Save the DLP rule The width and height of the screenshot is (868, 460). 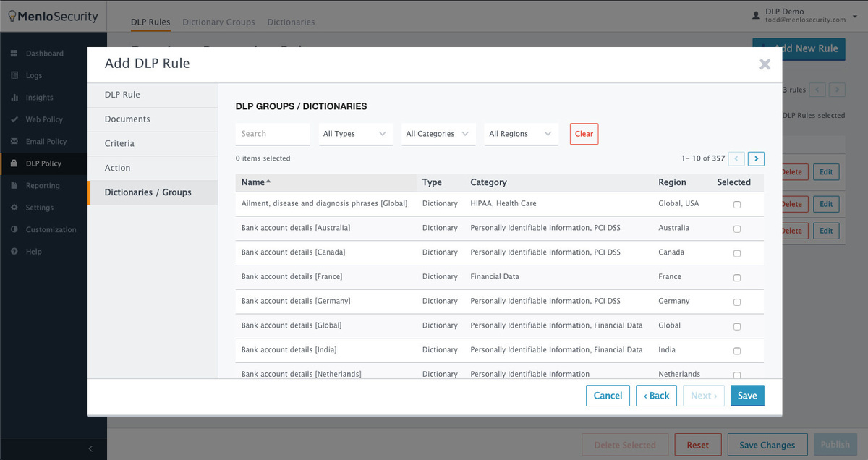coord(747,396)
